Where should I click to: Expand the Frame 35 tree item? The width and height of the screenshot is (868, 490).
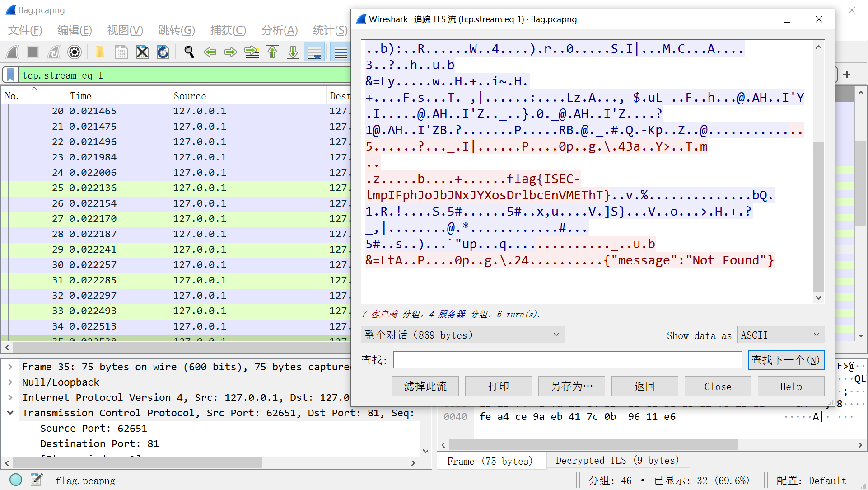pos(10,367)
